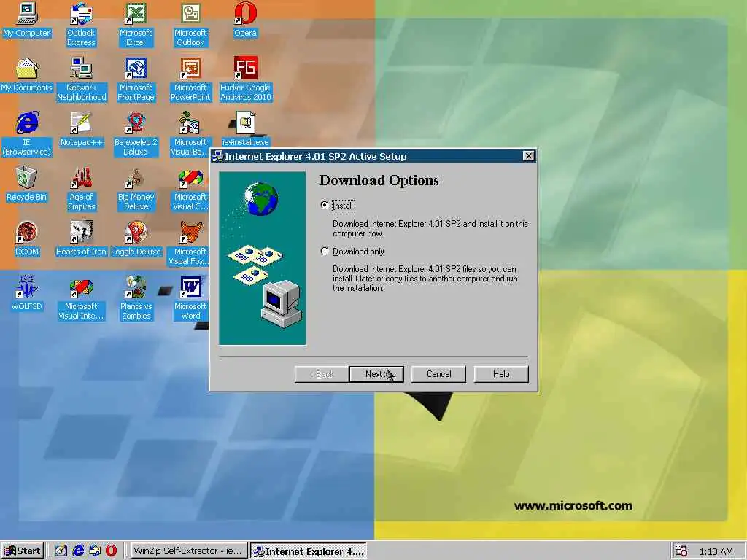Click the Fucker Google Antivirus 2010 icon
Viewport: 747px width, 560px height.
(245, 79)
